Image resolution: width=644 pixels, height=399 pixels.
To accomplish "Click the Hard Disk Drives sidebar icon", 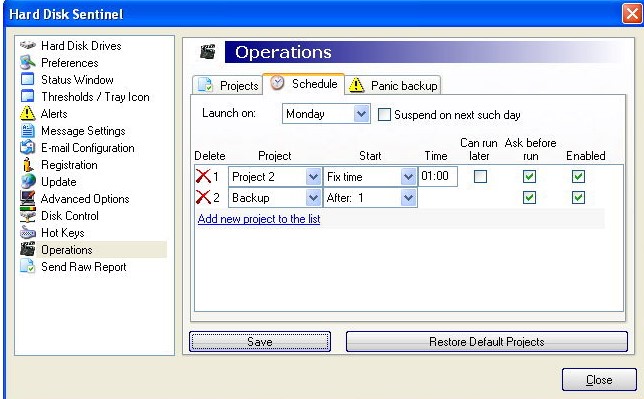I will tap(28, 45).
